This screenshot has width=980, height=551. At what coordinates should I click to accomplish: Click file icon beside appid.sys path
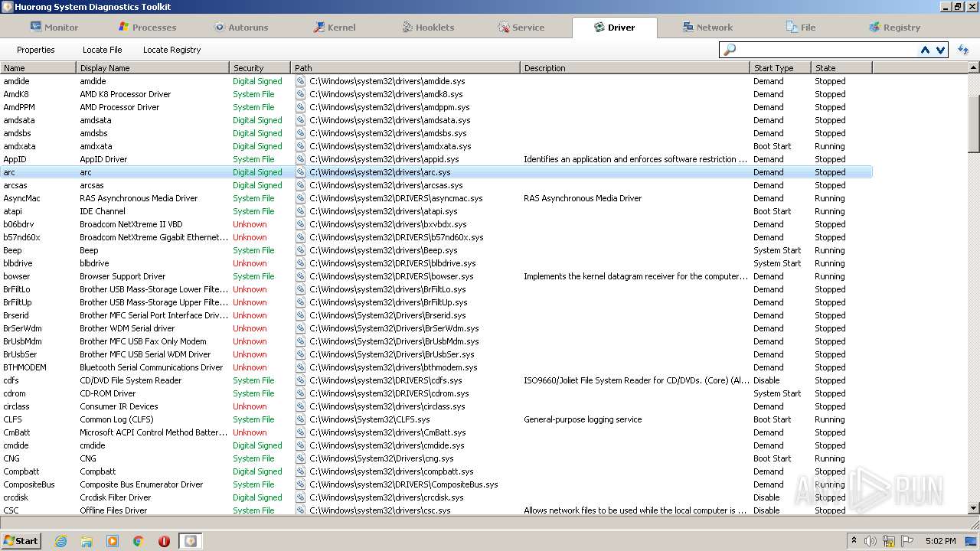[300, 159]
